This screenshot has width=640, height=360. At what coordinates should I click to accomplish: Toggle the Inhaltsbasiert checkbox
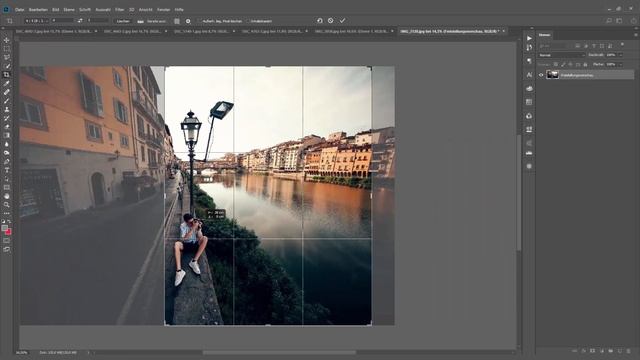click(248, 21)
